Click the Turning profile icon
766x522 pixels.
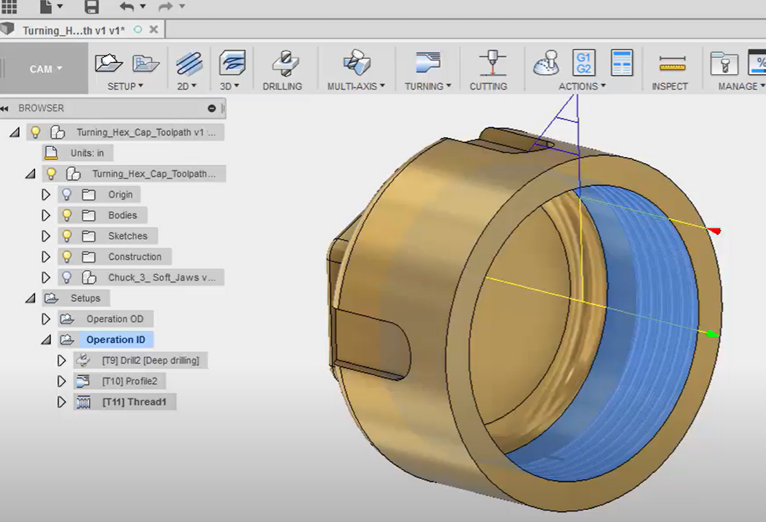pos(428,63)
